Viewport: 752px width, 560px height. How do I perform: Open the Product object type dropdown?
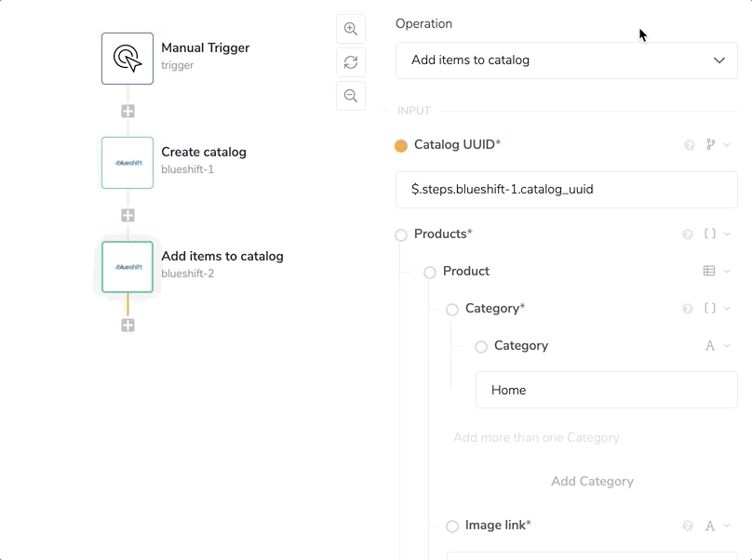coord(715,272)
